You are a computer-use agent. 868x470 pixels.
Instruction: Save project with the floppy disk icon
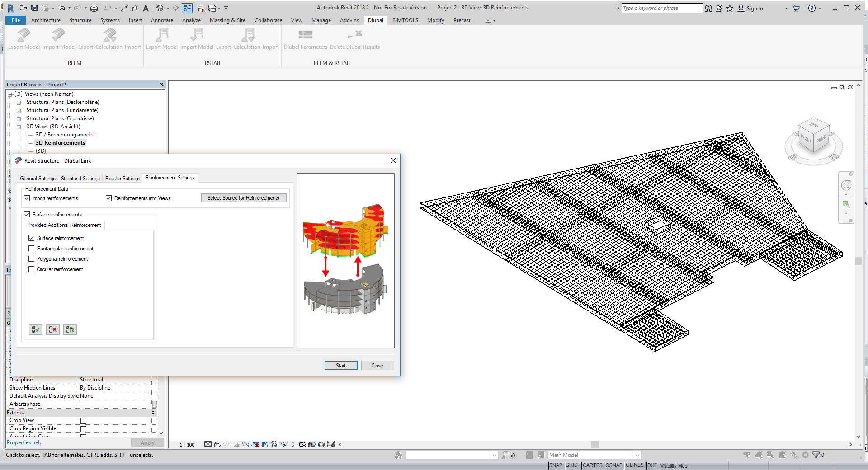point(34,8)
